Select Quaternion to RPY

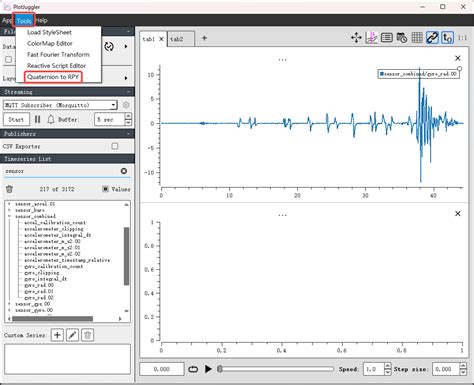pos(53,77)
